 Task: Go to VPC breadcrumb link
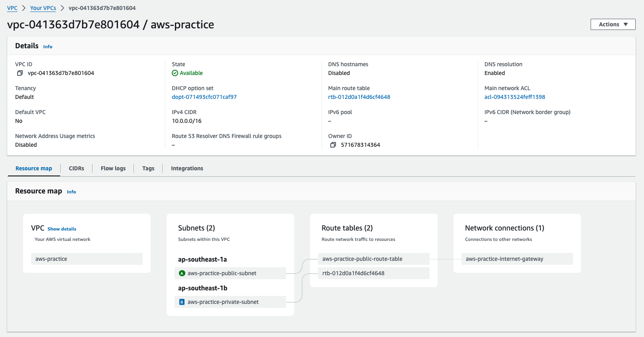[x=12, y=8]
